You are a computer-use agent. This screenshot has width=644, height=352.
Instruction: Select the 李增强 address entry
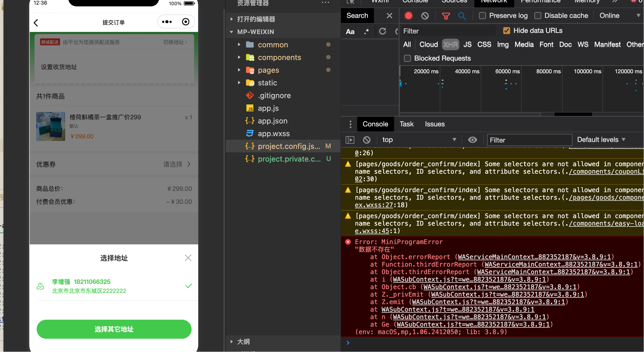(114, 286)
